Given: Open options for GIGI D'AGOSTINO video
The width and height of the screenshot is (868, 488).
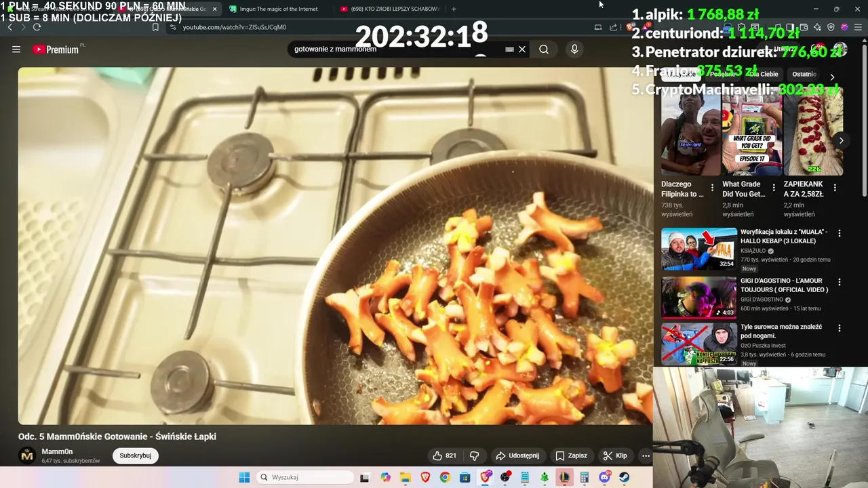Looking at the screenshot, I should point(840,282).
